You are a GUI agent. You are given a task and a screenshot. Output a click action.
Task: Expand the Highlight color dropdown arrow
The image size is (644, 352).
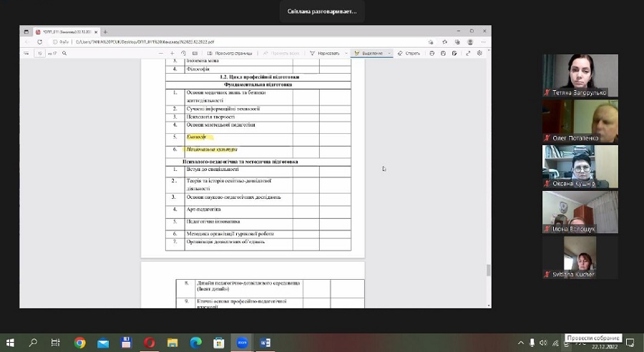pyautogui.click(x=389, y=53)
